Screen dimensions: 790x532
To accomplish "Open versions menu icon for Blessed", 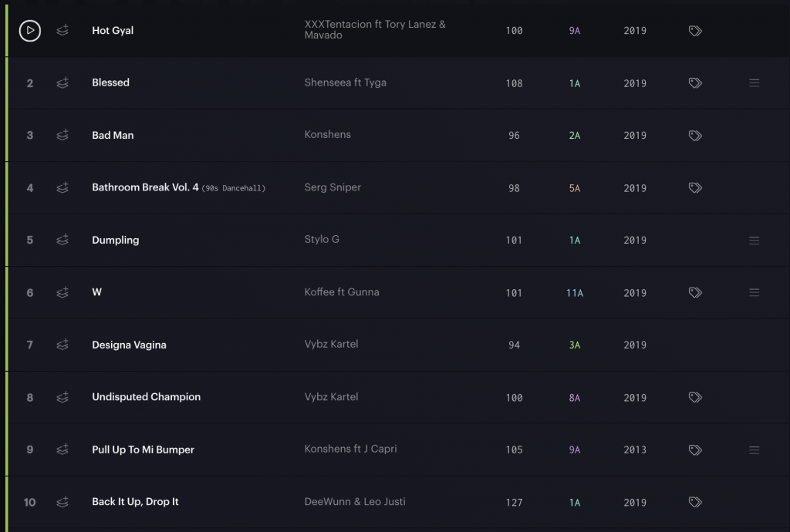I will pos(755,83).
